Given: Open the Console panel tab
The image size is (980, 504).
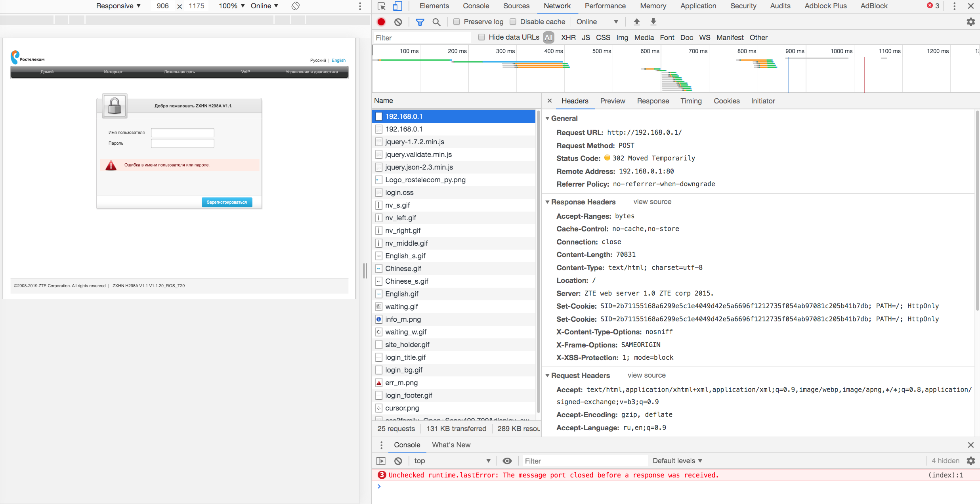Looking at the screenshot, I should 476,6.
